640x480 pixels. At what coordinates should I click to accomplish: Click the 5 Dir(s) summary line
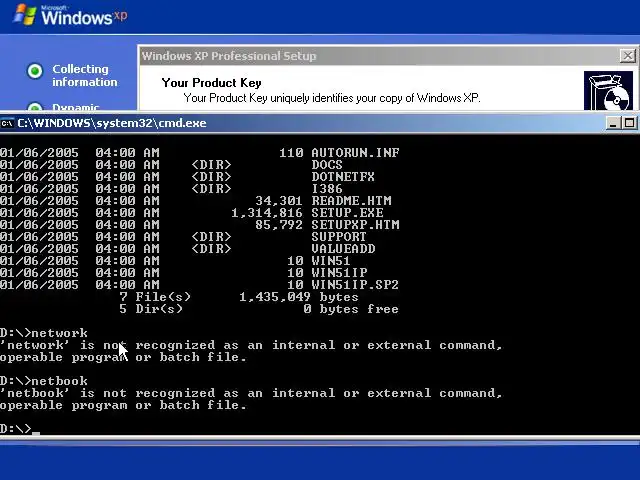[x=259, y=309]
